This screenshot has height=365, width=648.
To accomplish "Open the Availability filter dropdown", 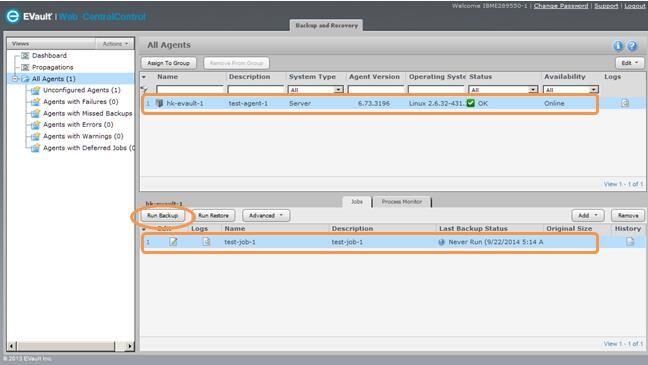I will tap(593, 90).
